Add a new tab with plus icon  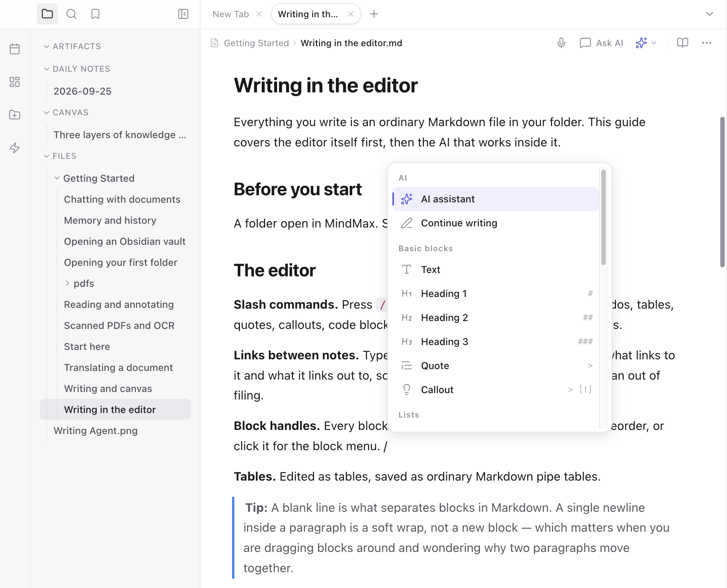pos(374,14)
